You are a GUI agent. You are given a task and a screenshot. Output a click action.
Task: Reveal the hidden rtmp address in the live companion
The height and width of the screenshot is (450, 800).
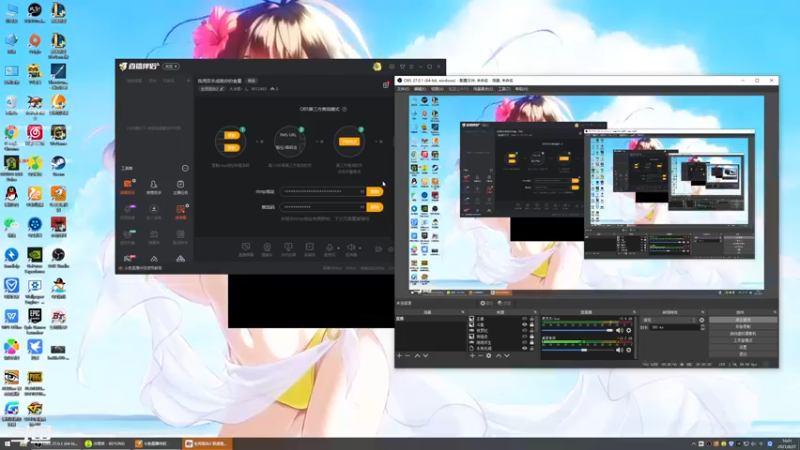coord(362,191)
